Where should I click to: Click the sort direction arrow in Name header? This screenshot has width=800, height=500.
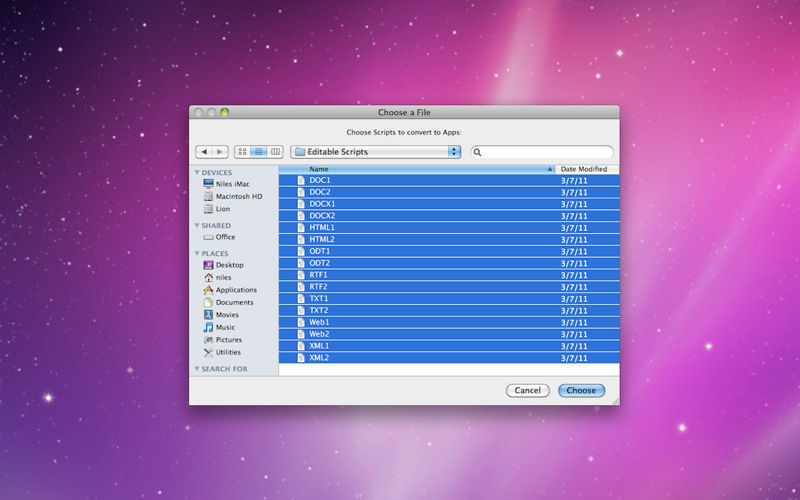click(549, 169)
